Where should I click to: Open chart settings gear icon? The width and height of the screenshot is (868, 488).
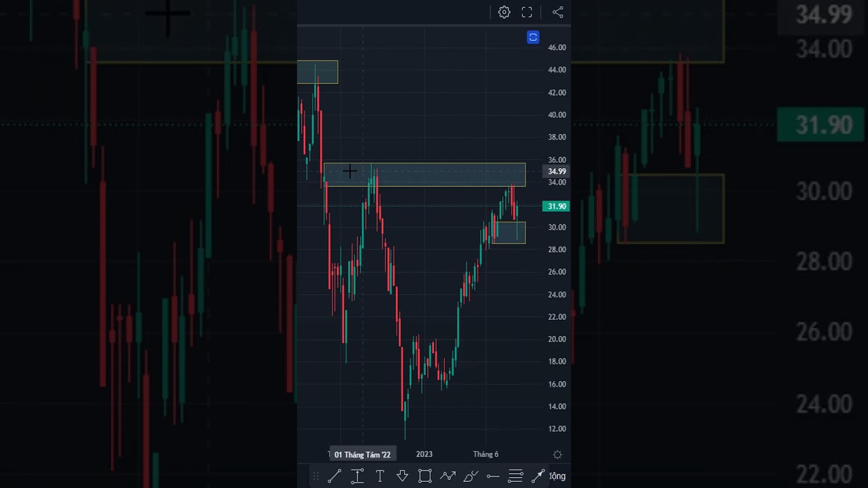(504, 12)
